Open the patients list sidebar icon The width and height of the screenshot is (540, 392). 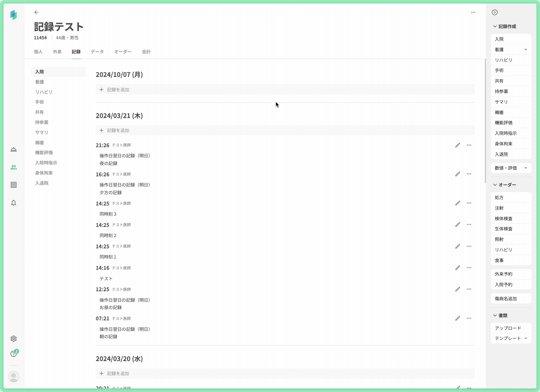point(14,167)
